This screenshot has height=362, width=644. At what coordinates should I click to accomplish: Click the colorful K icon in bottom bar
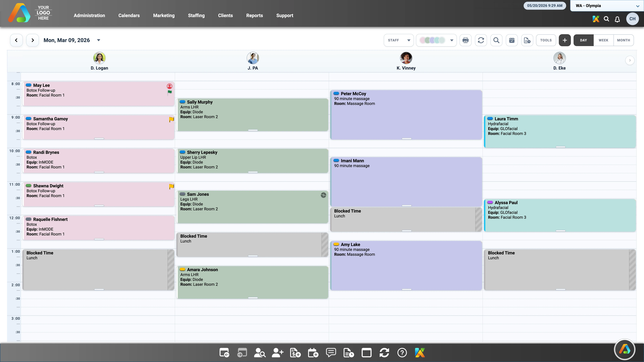click(420, 353)
